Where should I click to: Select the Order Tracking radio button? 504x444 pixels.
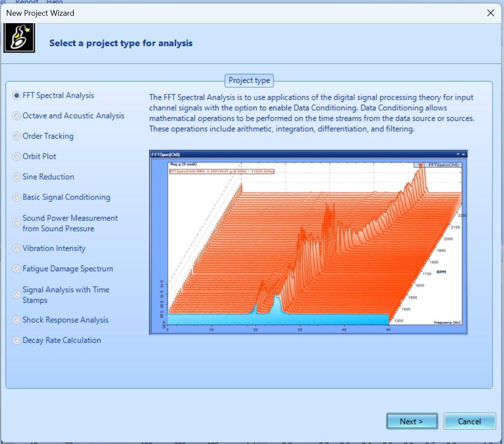tap(17, 136)
